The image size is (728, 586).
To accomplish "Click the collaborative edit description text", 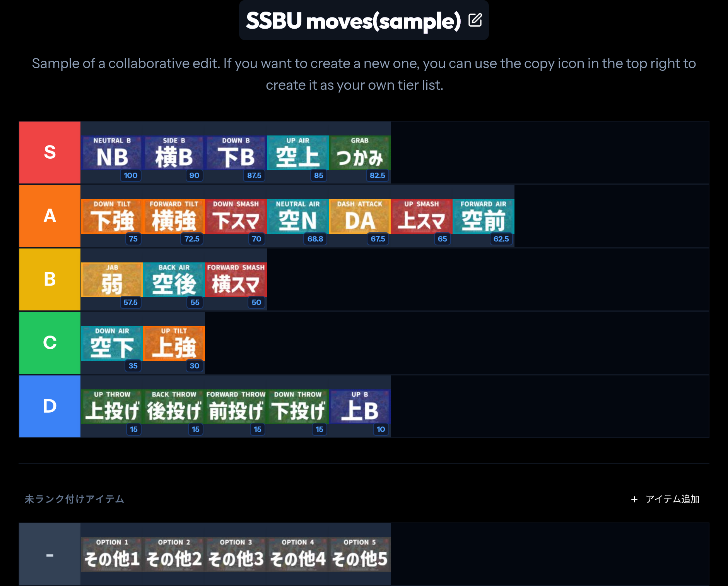I will tap(364, 74).
